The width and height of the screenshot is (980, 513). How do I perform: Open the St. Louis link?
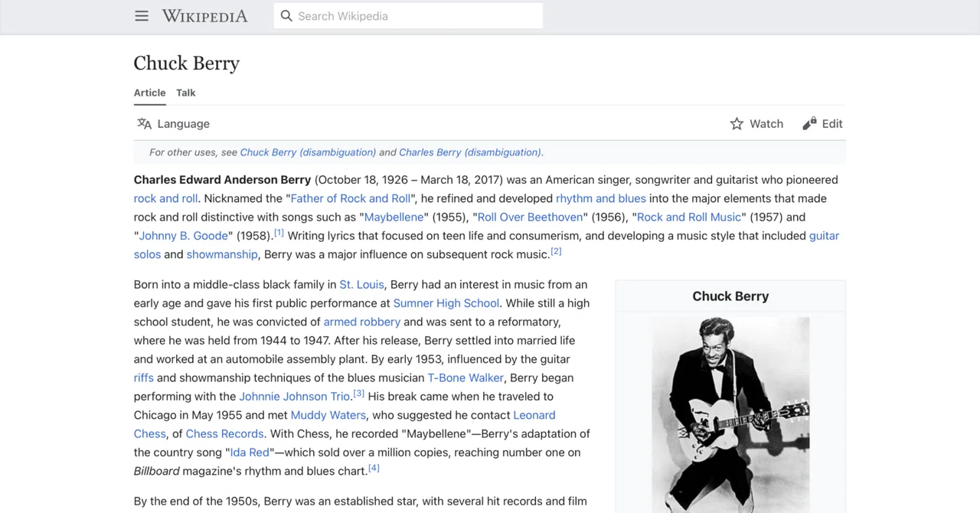point(361,284)
